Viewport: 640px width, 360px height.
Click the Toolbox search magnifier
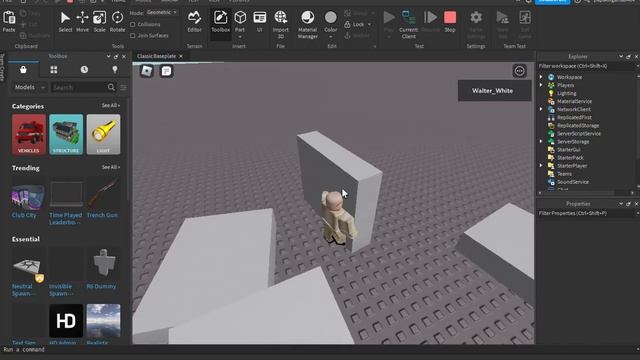(111, 87)
